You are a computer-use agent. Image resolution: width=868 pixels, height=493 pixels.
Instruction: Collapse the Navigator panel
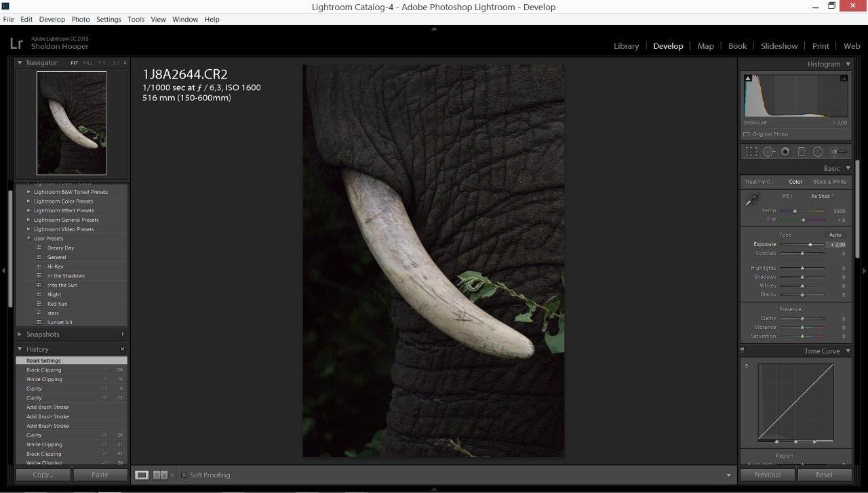click(20, 63)
